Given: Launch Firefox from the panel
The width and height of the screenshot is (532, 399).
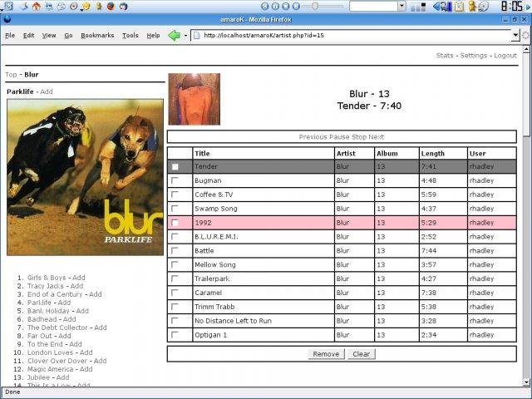Looking at the screenshot, I should pyautogui.click(x=111, y=6).
